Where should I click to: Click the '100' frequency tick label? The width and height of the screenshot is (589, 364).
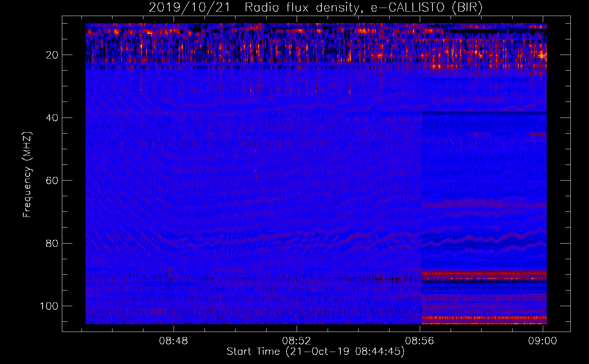(x=49, y=306)
